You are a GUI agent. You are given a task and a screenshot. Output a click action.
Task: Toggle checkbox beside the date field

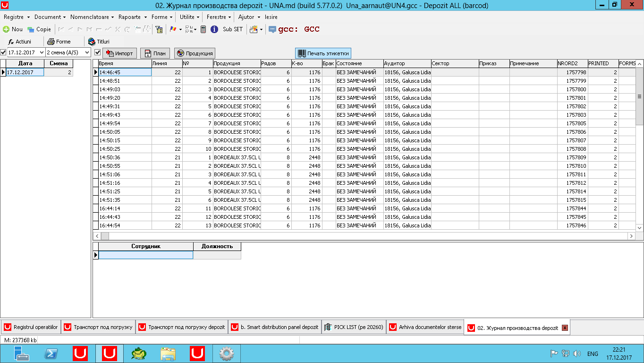3,52
